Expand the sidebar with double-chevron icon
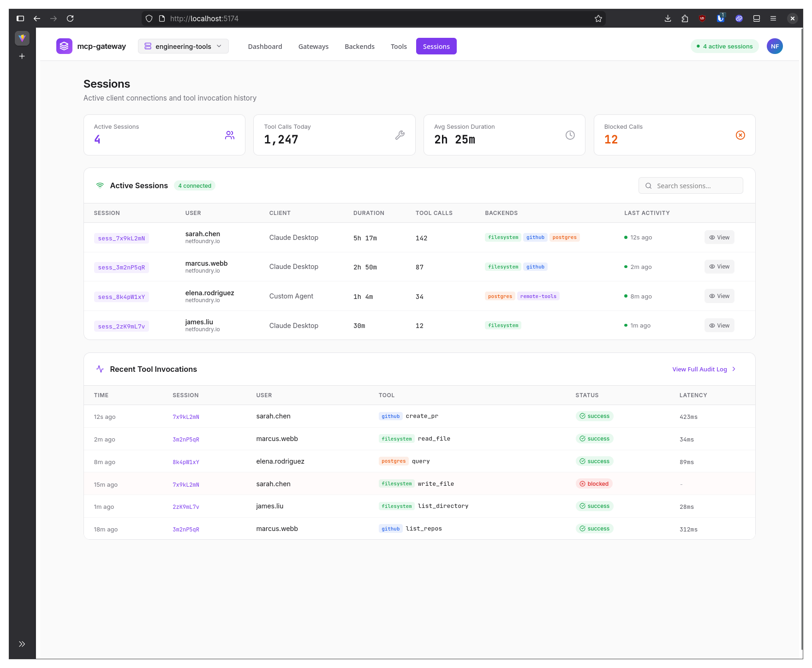Image resolution: width=812 pixels, height=668 pixels. pyautogui.click(x=22, y=644)
